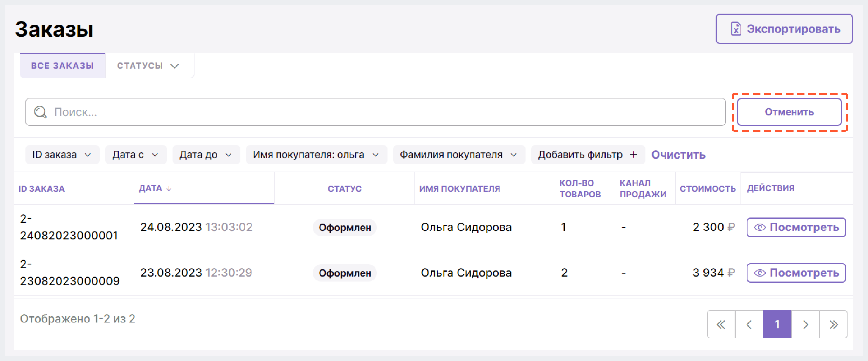Image resolution: width=868 pixels, height=361 pixels.
Task: Click Добавить фильтр button
Action: point(588,154)
